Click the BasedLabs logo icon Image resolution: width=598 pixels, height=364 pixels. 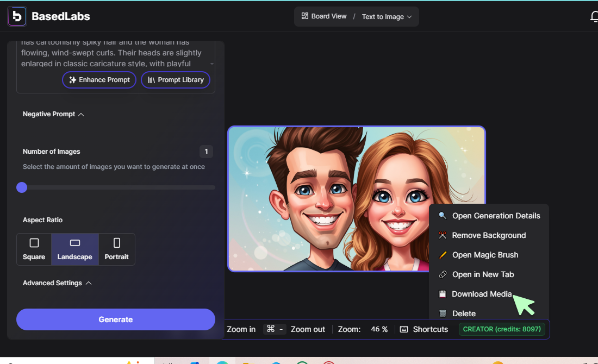click(17, 16)
